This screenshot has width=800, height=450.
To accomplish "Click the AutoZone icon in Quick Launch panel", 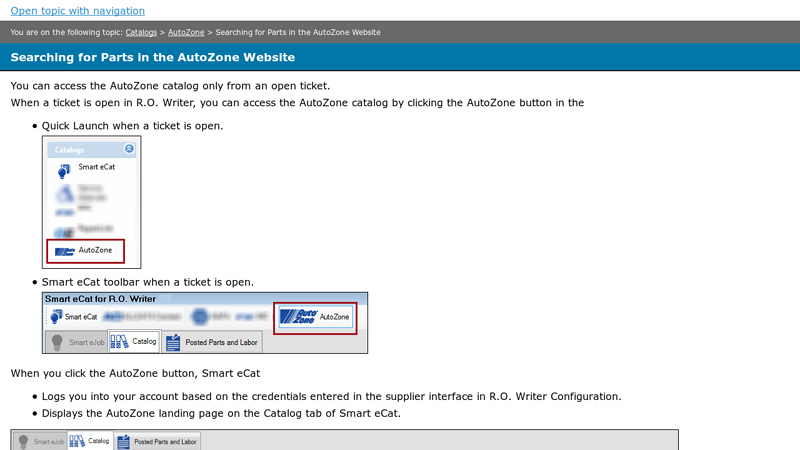I will point(64,252).
